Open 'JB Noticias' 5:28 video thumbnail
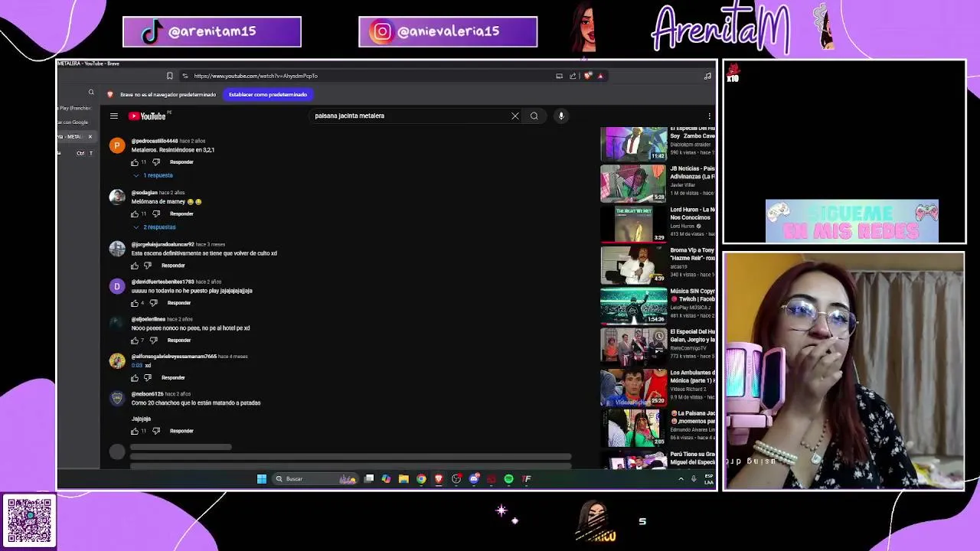Image resolution: width=980 pixels, height=551 pixels. coord(634,182)
